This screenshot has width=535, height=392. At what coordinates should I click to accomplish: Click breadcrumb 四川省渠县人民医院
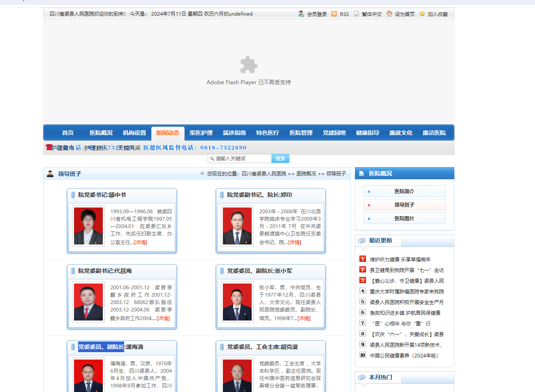[264, 174]
